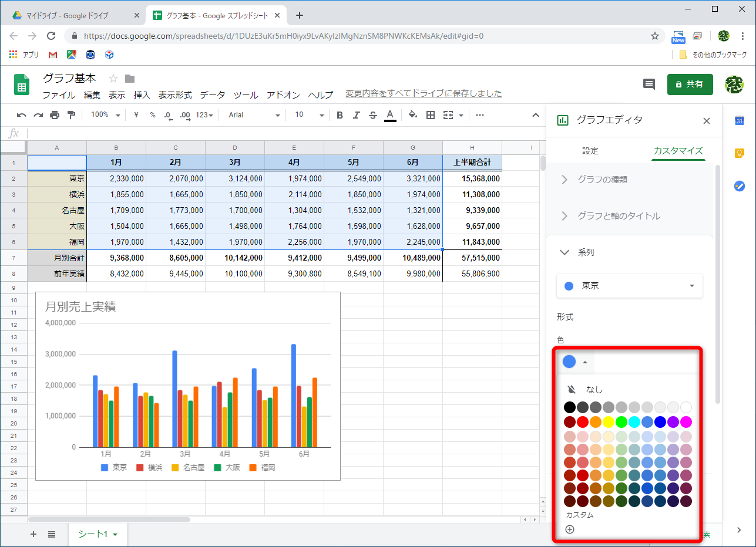756x547 pixels.
Task: Click the green 共有 share button
Action: point(690,85)
